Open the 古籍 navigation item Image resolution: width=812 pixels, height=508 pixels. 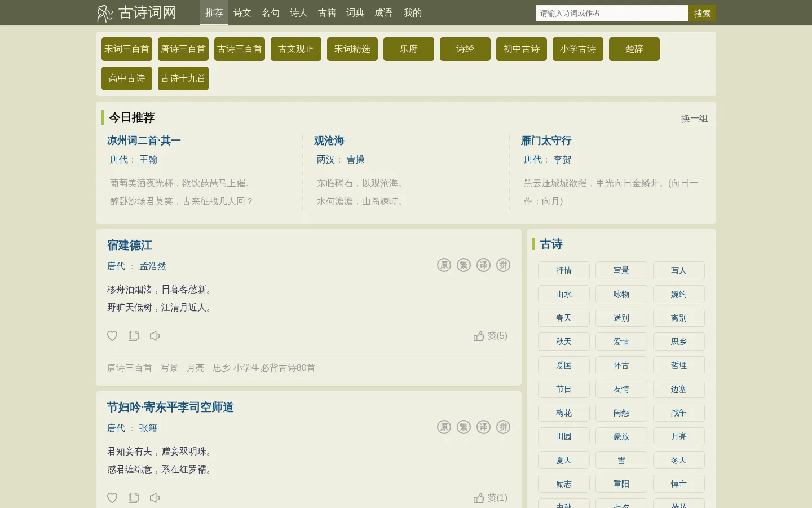327,12
